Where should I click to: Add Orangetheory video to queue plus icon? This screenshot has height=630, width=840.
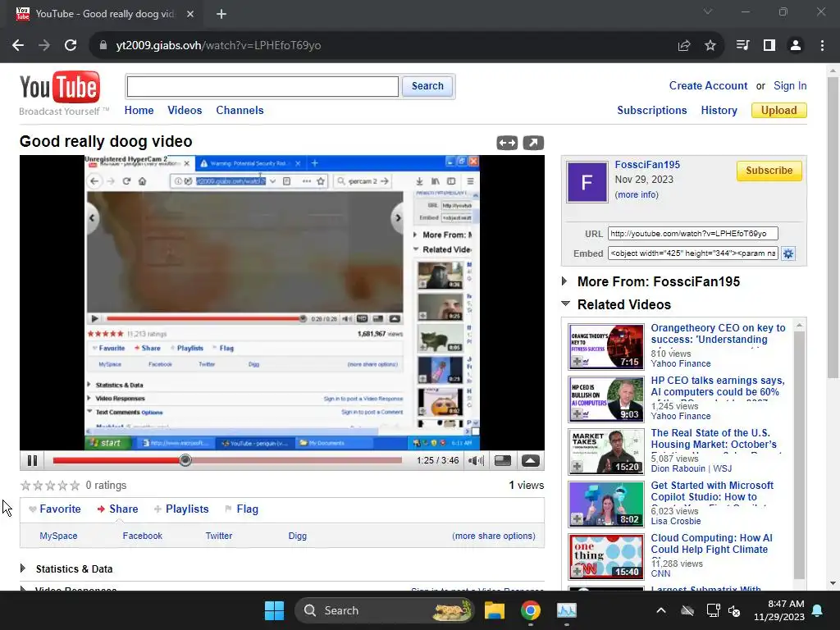point(577,362)
